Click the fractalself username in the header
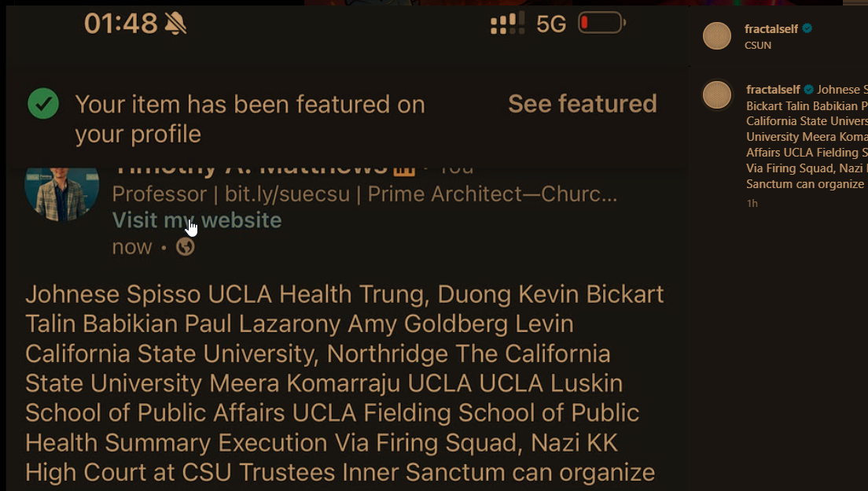 coord(771,29)
